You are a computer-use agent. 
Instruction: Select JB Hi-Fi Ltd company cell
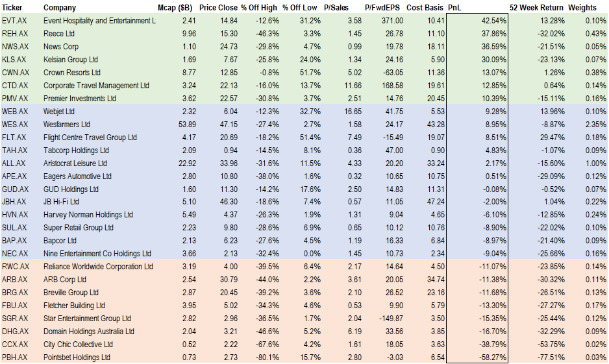[64, 202]
